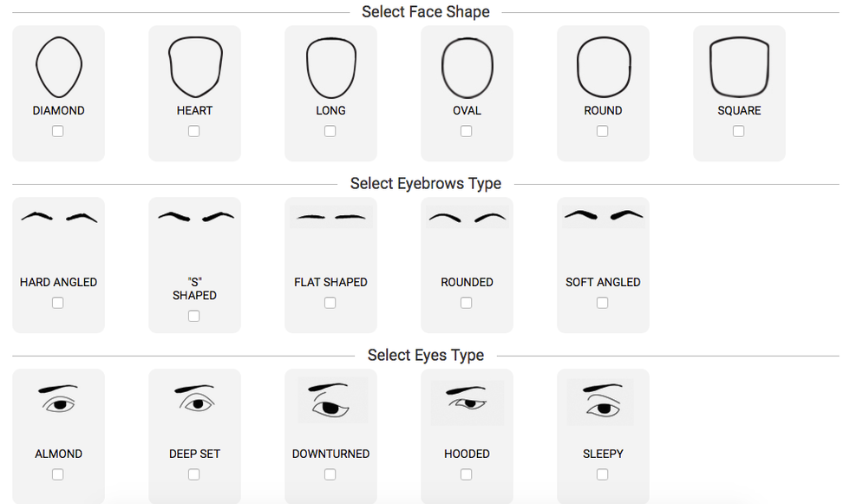The width and height of the screenshot is (850, 504).
Task: Select the heart face shape drawing
Action: pyautogui.click(x=195, y=67)
